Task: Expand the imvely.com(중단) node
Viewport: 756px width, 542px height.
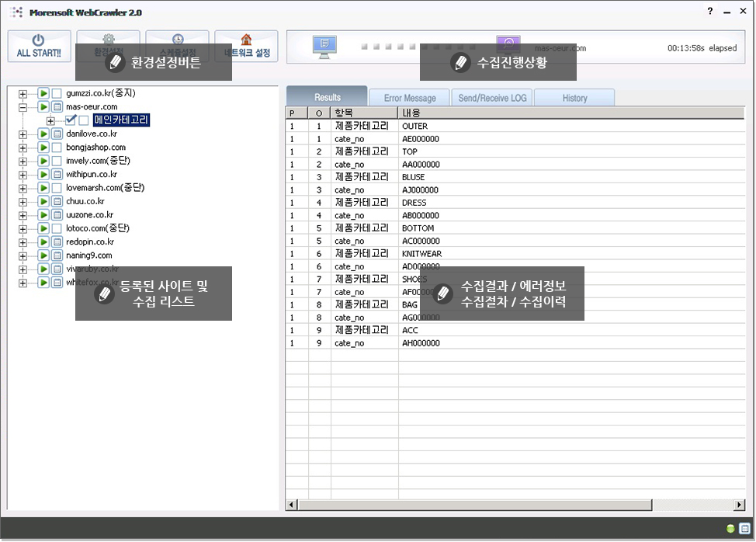Action: pos(23,161)
